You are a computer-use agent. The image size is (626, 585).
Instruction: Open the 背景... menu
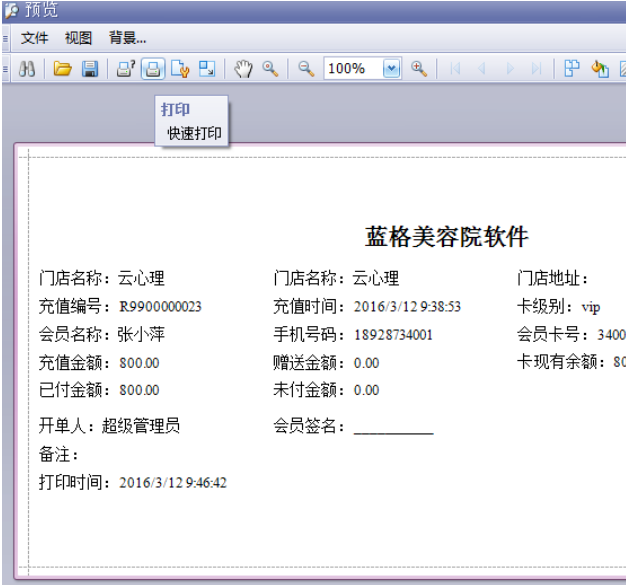(128, 38)
